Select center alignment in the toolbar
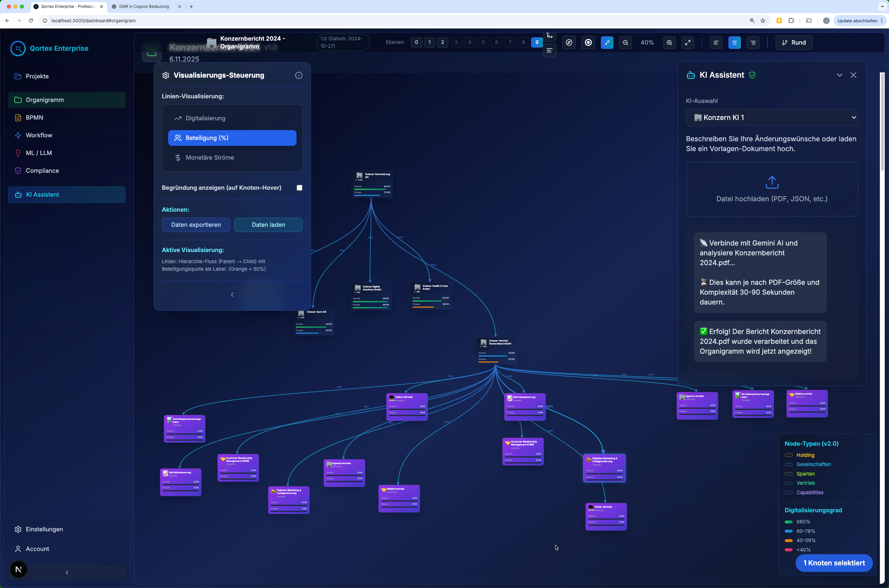The width and height of the screenshot is (889, 588). (734, 43)
